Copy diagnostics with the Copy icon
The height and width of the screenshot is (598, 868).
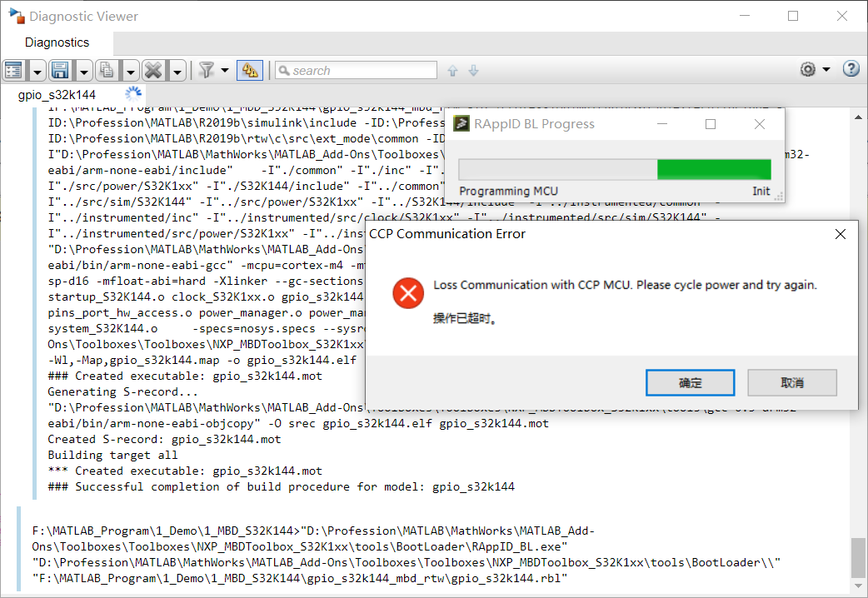coord(106,70)
